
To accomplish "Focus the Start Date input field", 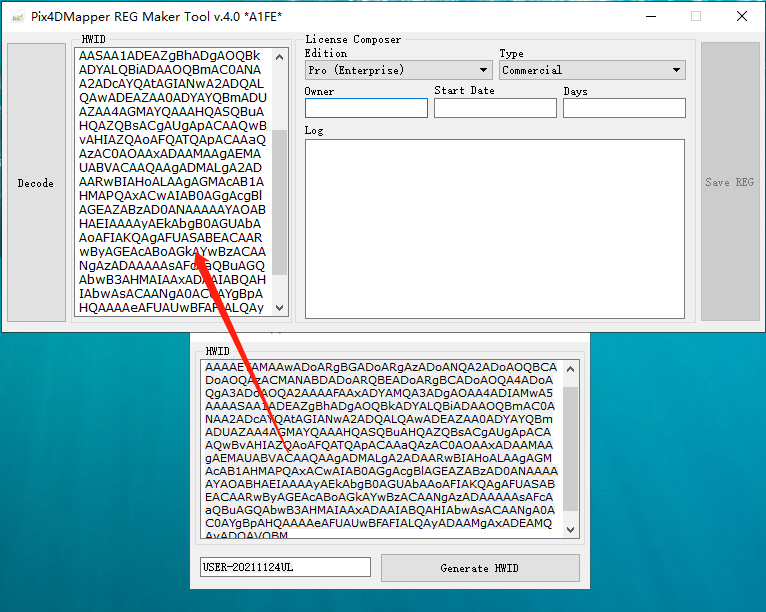I will click(495, 108).
